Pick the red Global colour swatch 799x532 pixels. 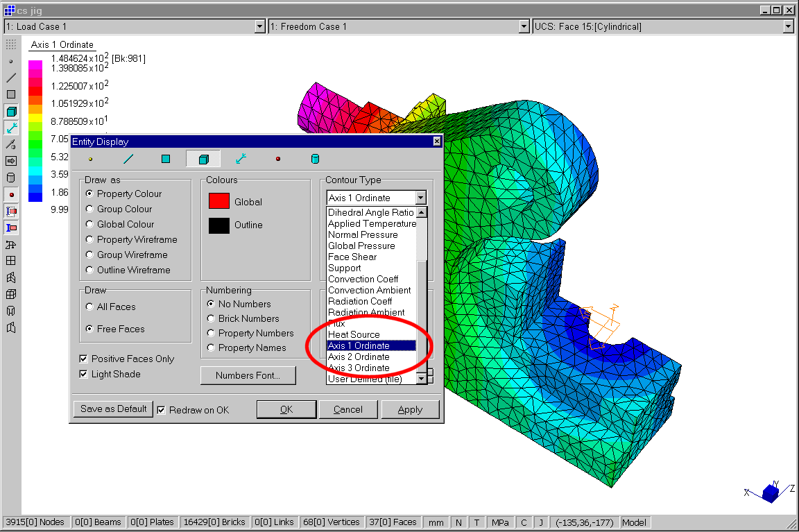[x=219, y=201]
